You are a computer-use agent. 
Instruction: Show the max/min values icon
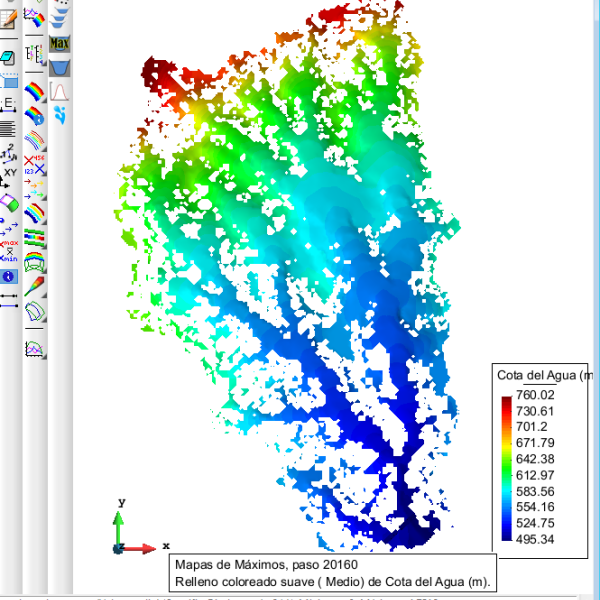click(9, 251)
